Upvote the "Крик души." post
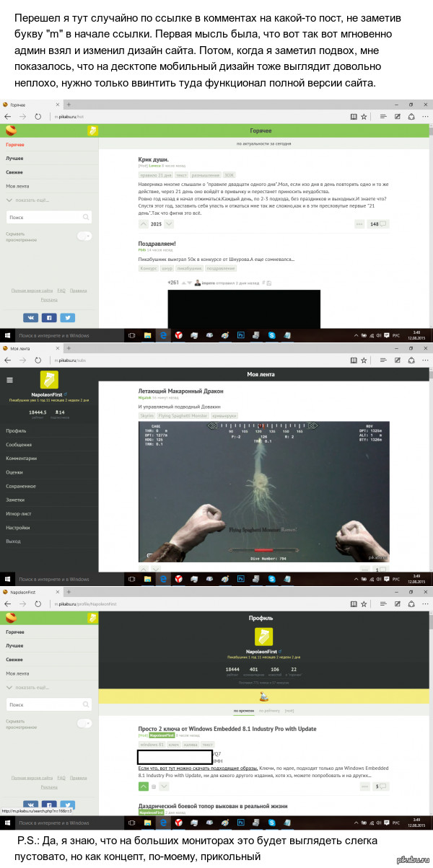The width and height of the screenshot is (433, 868). 143,224
